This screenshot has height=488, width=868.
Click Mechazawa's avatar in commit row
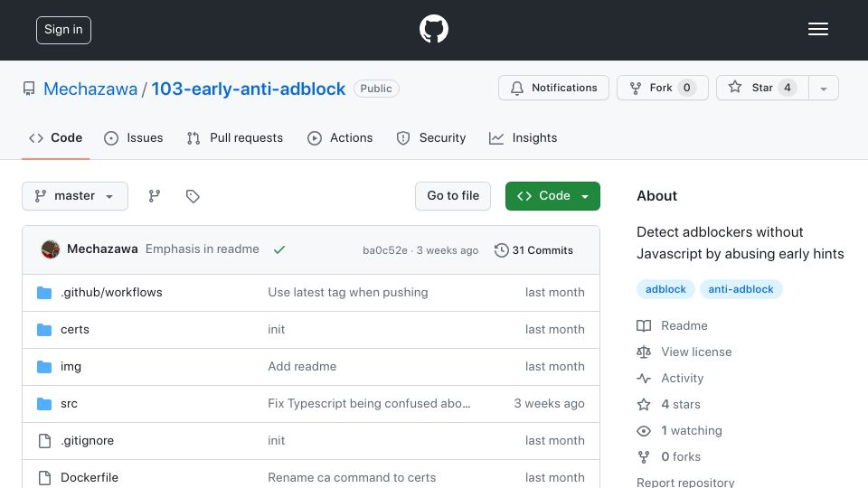(x=51, y=249)
